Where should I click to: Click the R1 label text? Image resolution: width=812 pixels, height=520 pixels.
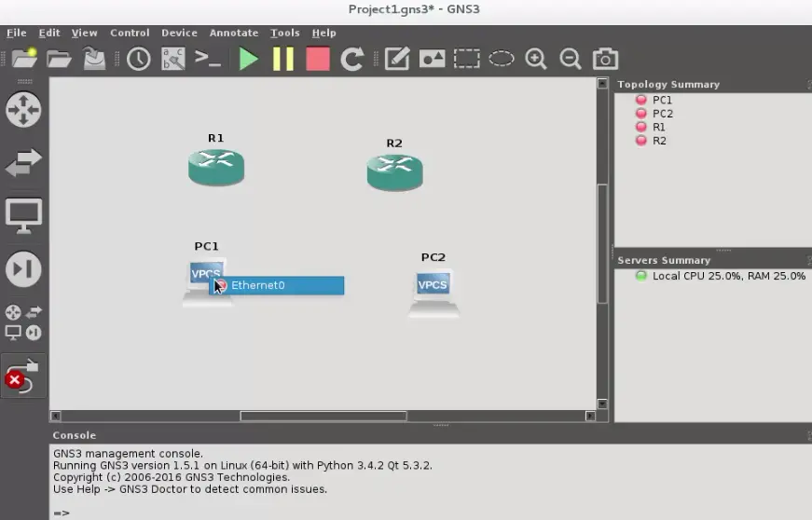point(216,138)
